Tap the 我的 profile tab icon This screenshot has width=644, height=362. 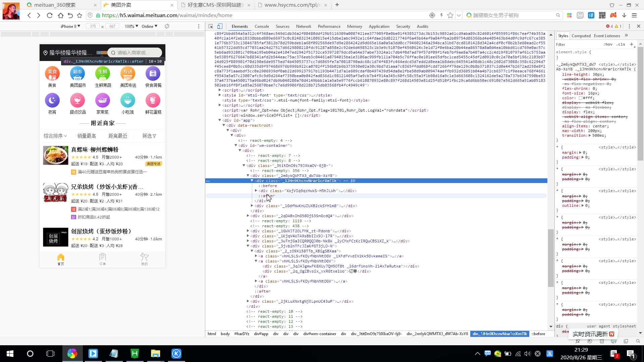(145, 259)
